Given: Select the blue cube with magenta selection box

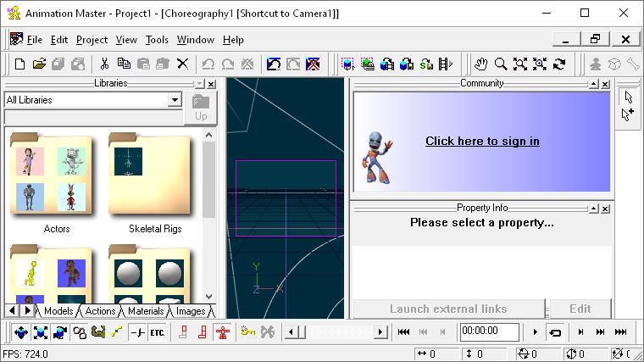Looking at the screenshot, I should [348, 64].
